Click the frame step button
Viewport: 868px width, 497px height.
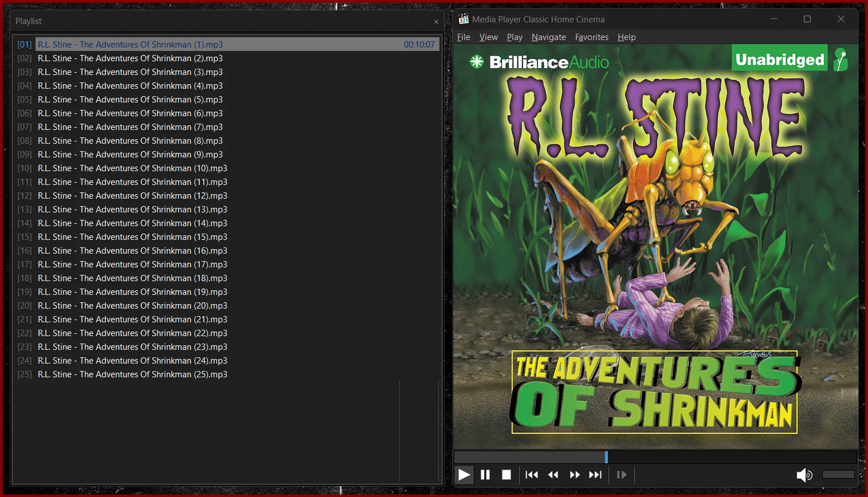click(x=622, y=475)
